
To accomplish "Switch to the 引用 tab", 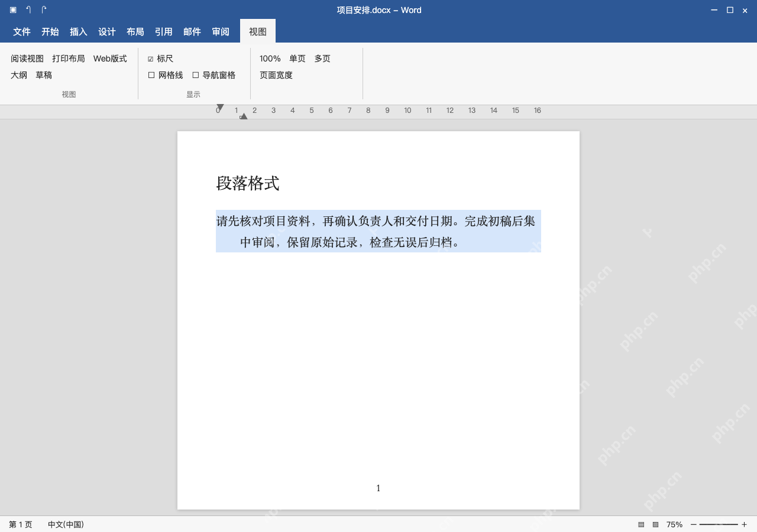I will tap(164, 32).
